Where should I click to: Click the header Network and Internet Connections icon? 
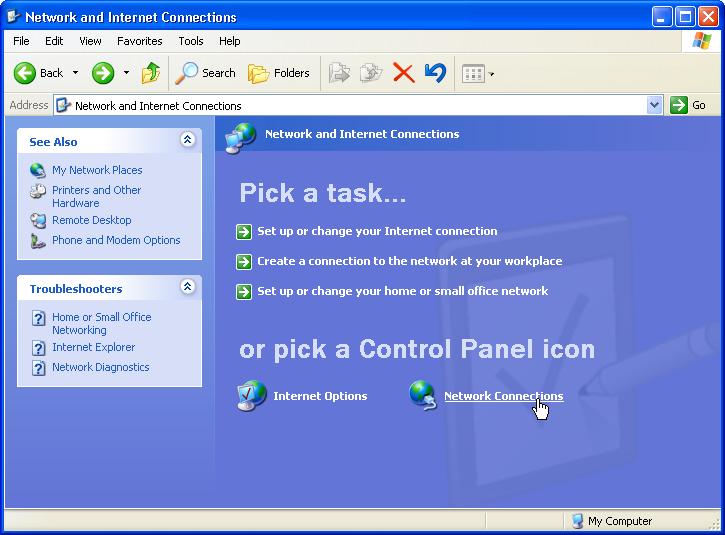240,137
